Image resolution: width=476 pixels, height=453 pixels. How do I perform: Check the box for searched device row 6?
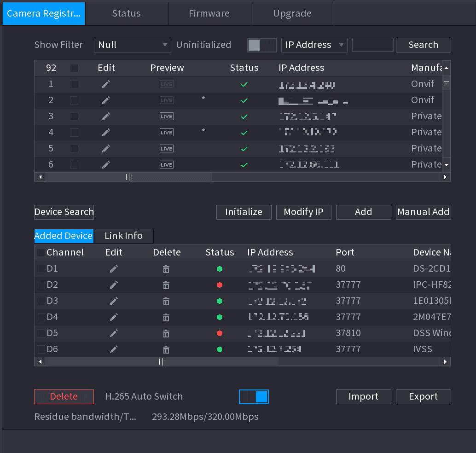(74, 164)
